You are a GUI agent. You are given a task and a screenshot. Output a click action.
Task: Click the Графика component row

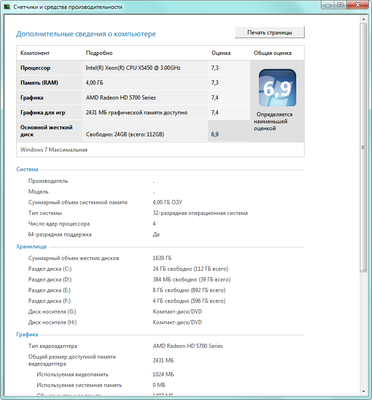point(133,98)
